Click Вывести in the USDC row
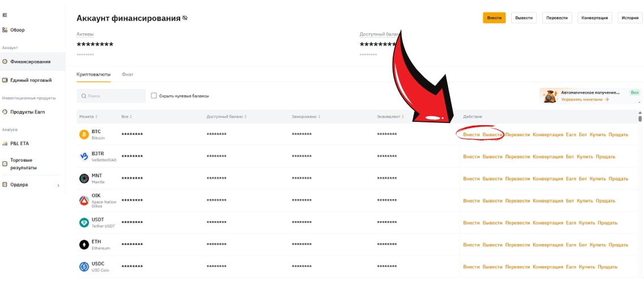The image size is (644, 282). pos(493,267)
